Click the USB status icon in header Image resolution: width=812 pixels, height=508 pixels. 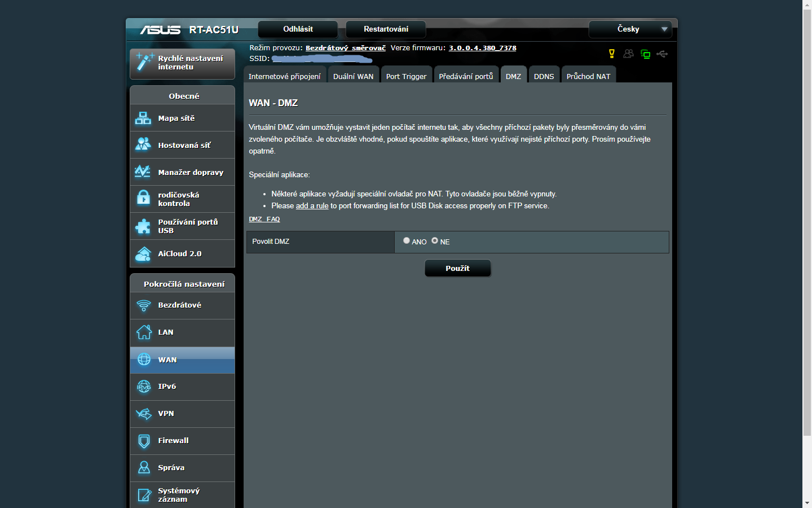662,54
